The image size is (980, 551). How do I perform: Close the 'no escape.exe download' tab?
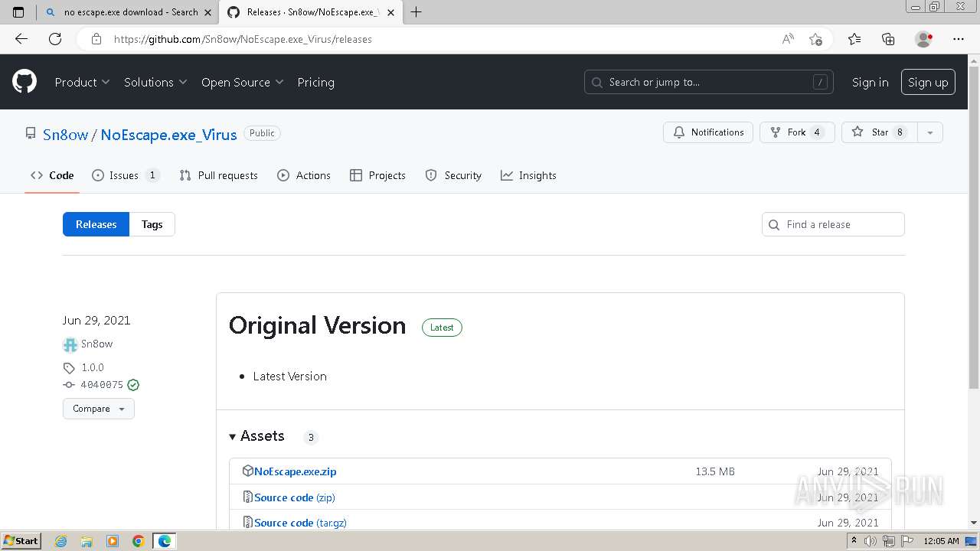click(x=208, y=12)
